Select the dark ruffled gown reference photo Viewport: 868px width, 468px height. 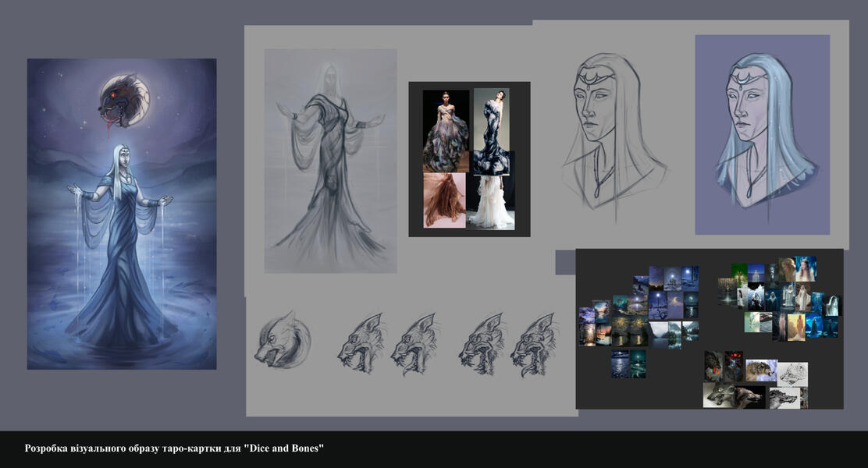tap(492, 130)
